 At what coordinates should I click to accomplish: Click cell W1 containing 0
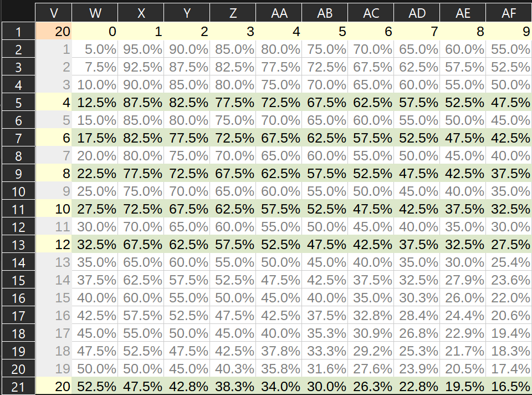[x=95, y=32]
